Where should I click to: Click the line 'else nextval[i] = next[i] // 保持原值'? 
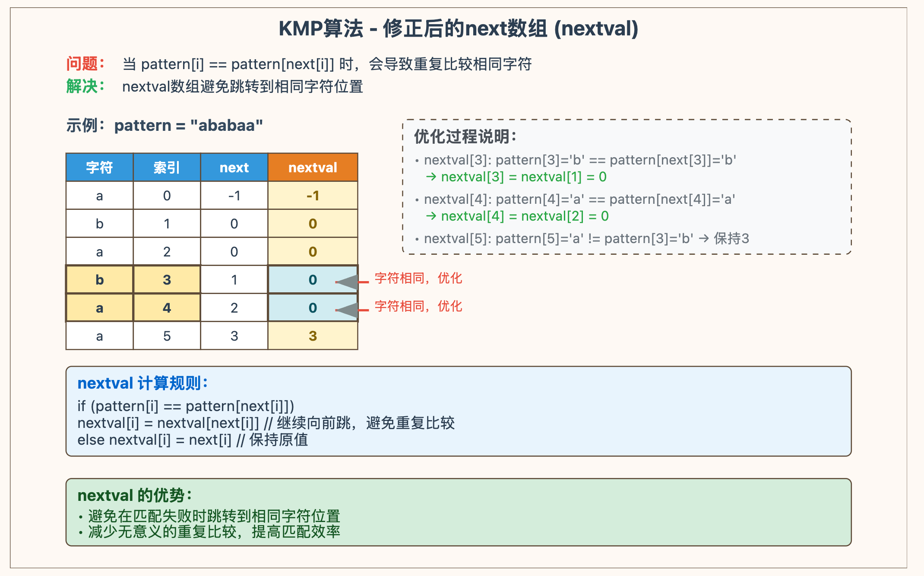point(193,440)
